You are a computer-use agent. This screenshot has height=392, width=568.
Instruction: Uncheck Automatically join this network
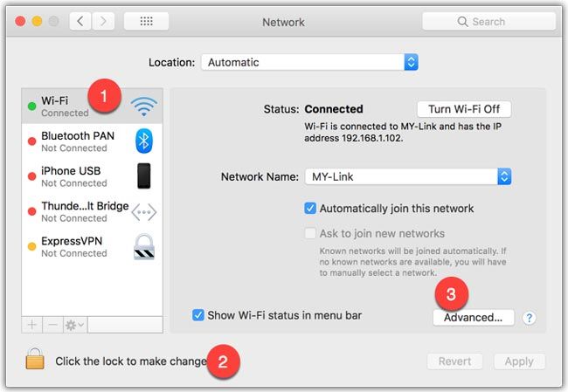310,209
